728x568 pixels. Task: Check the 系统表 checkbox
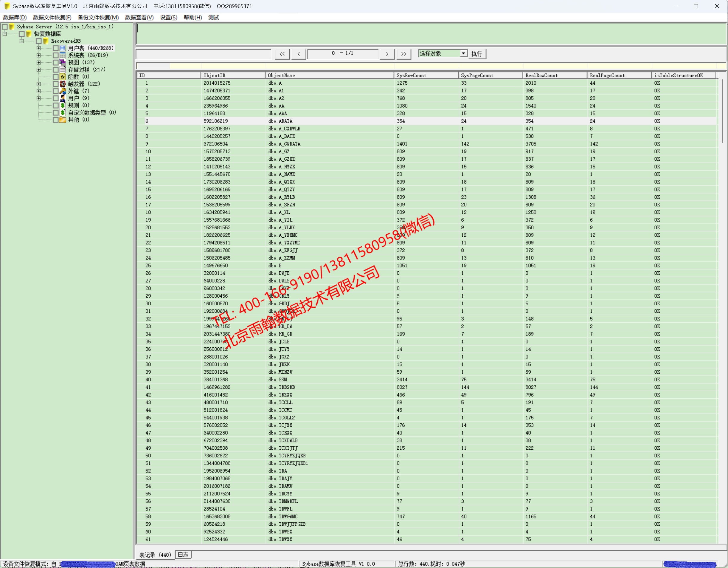[x=56, y=55]
